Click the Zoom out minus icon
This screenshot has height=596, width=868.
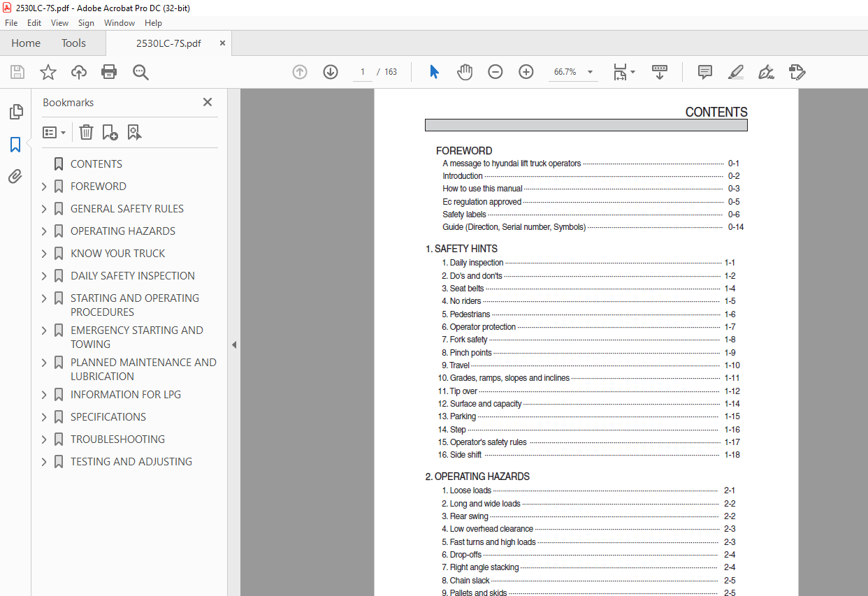(x=496, y=72)
